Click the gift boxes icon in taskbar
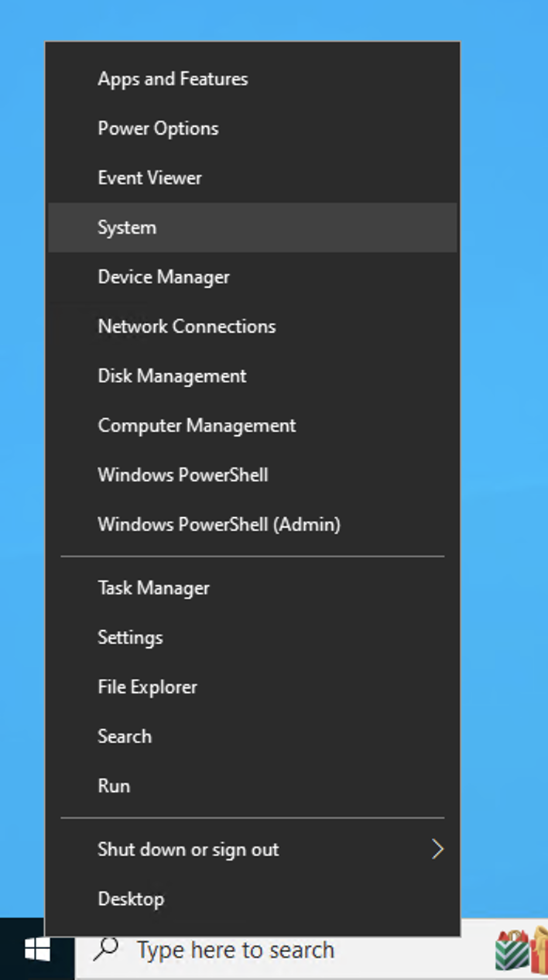The height and width of the screenshot is (980, 548). tap(521, 949)
